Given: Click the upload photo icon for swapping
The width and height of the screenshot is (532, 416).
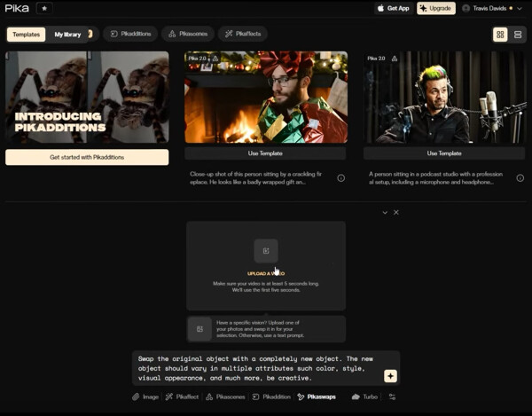Looking at the screenshot, I should (199, 329).
